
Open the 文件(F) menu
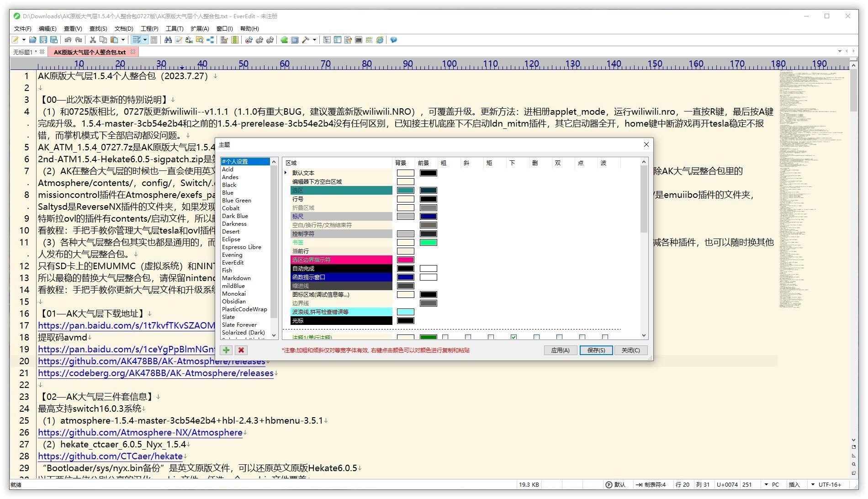[22, 28]
